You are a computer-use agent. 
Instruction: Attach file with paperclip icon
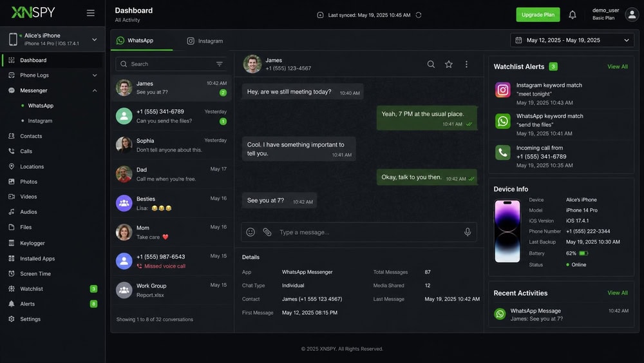(x=267, y=232)
